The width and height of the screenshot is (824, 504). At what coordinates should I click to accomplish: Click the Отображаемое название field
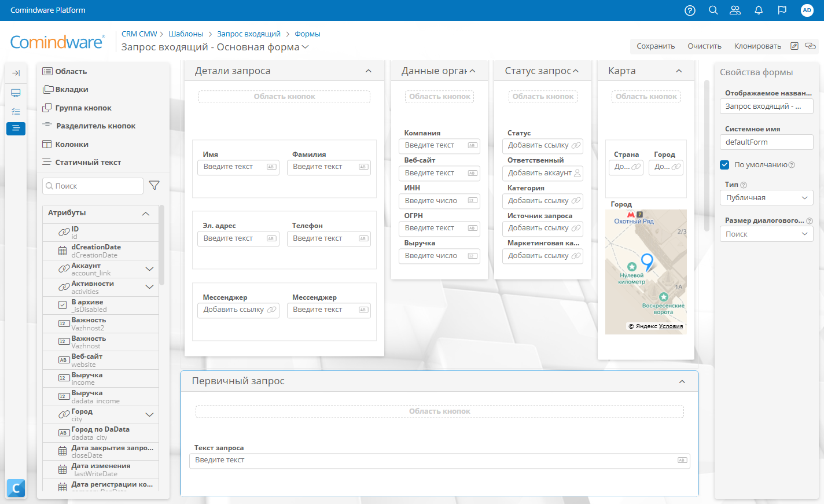(766, 106)
